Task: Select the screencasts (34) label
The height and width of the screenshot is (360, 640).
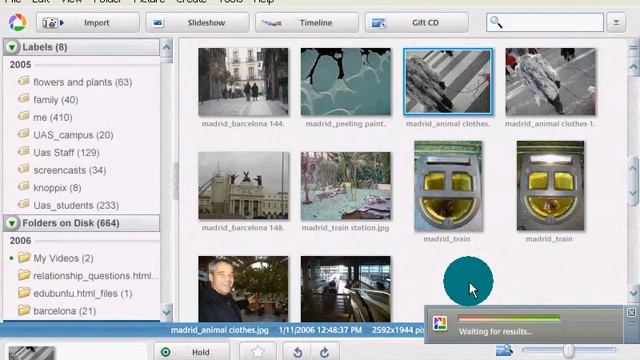Action: click(x=69, y=170)
